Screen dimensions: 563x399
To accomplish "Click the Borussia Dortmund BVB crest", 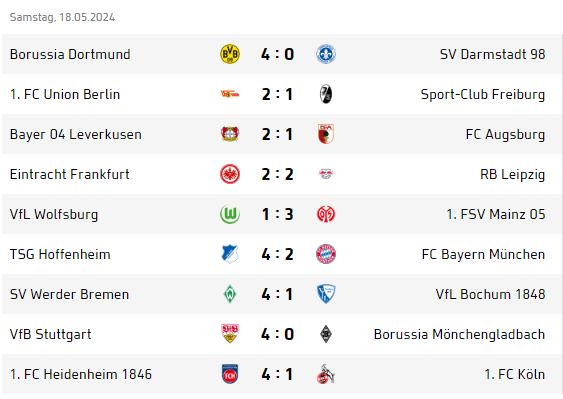I will click(230, 54).
